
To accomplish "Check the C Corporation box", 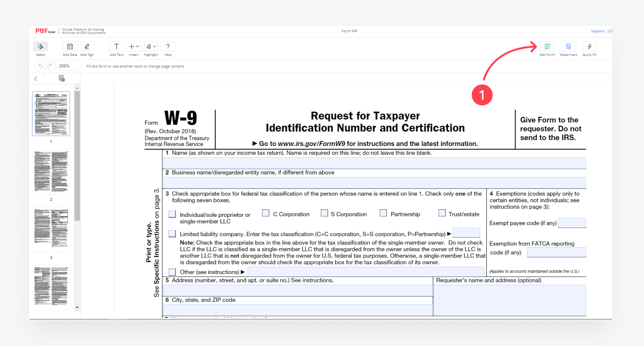I will [x=266, y=213].
